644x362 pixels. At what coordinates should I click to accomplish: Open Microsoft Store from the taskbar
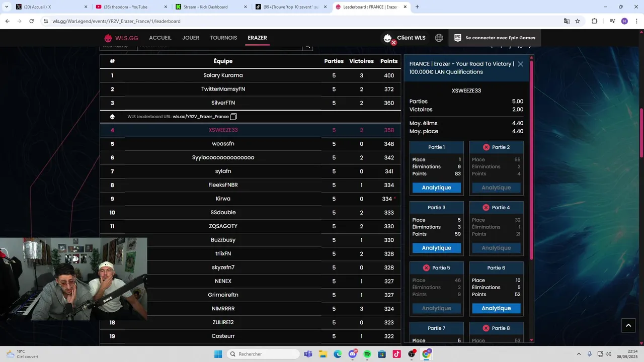click(x=382, y=354)
